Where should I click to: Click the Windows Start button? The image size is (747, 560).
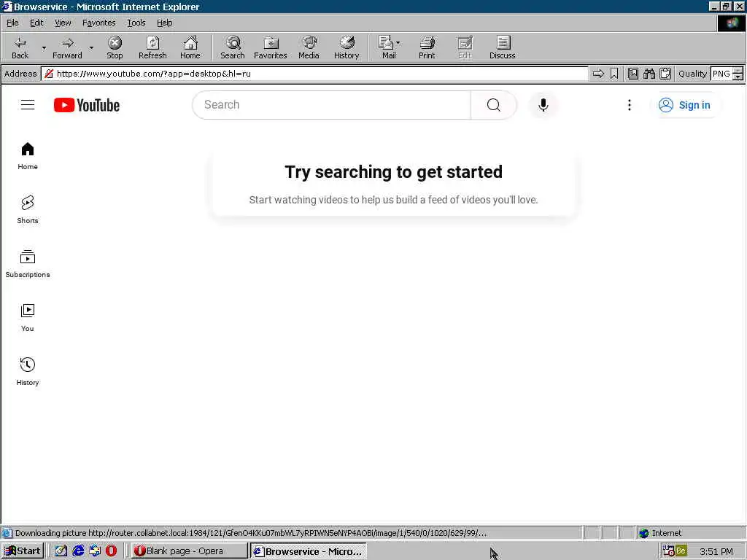[x=23, y=551]
